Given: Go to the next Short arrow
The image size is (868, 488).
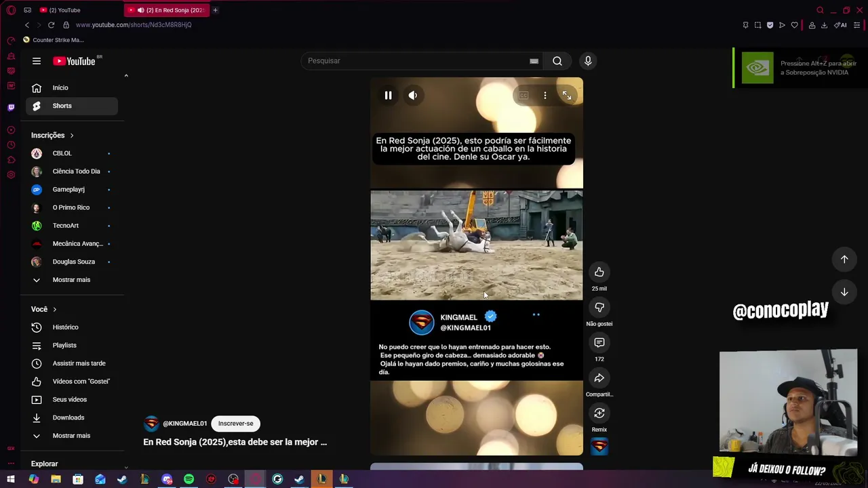Looking at the screenshot, I should tap(844, 292).
